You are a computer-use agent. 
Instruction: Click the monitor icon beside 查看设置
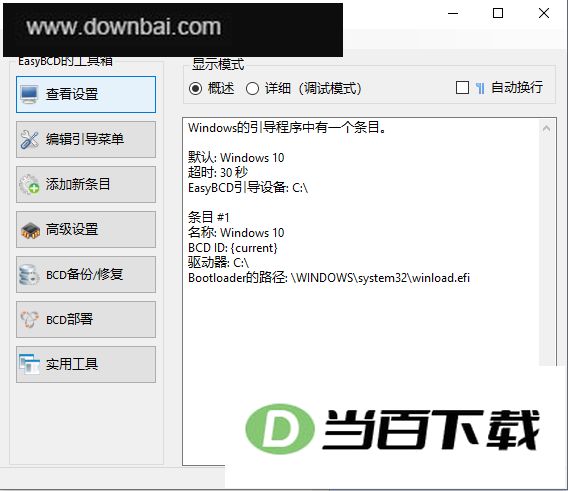click(29, 94)
